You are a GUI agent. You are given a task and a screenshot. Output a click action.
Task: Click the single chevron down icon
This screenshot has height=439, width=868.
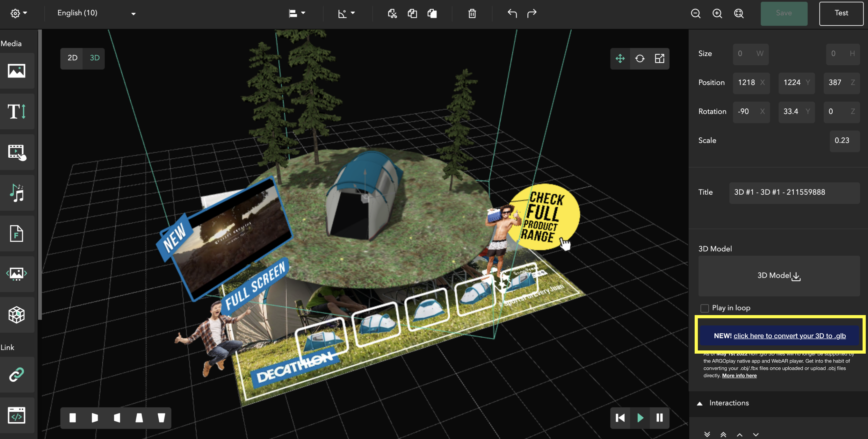click(x=756, y=434)
